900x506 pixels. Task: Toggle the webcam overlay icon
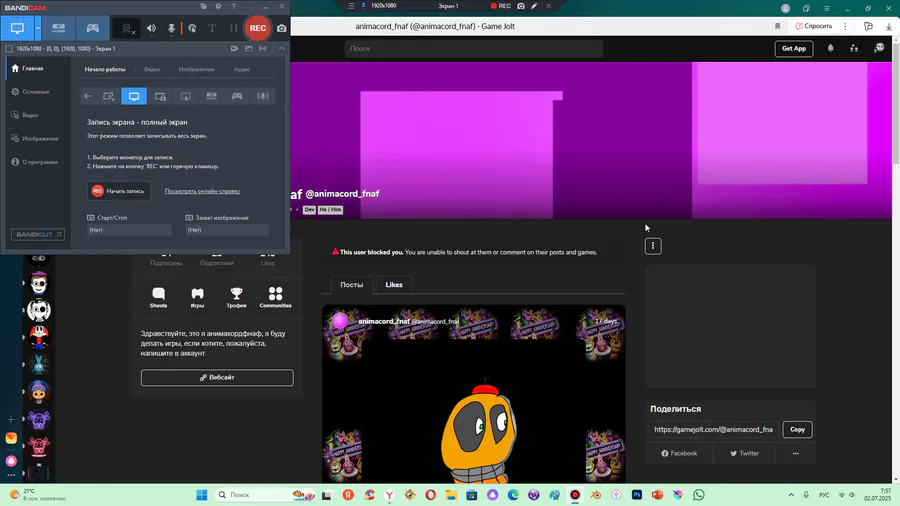pyautogui.click(x=127, y=29)
